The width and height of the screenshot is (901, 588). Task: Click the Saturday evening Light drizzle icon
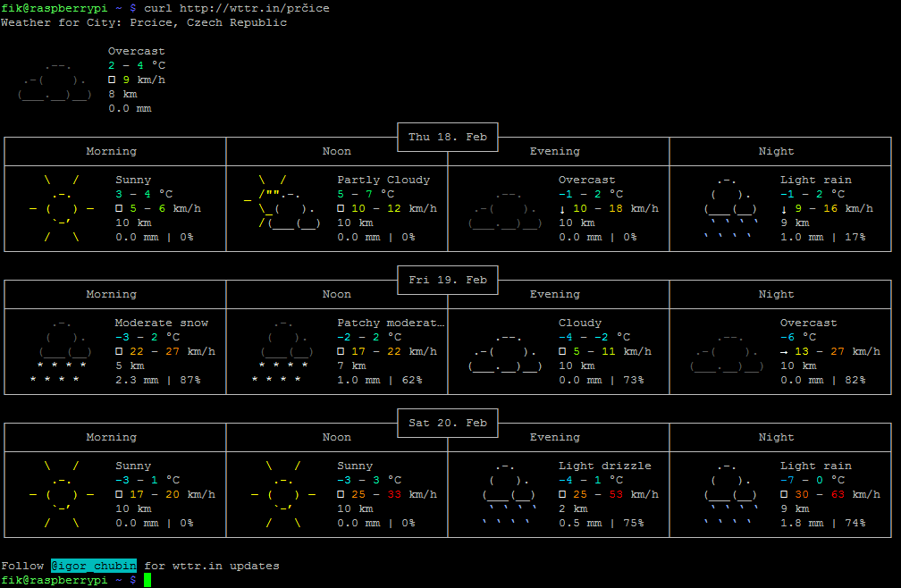[509, 494]
